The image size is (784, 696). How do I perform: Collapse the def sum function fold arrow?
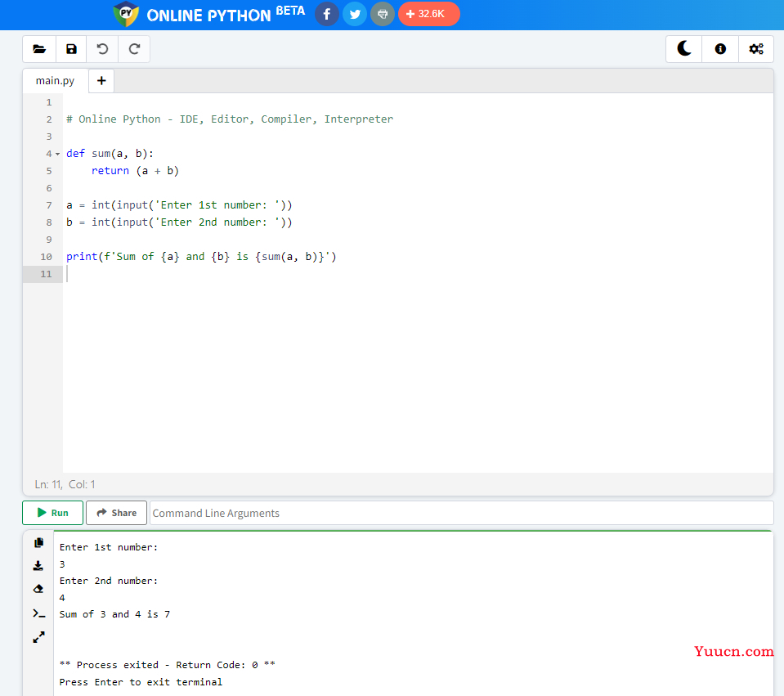pyautogui.click(x=57, y=154)
